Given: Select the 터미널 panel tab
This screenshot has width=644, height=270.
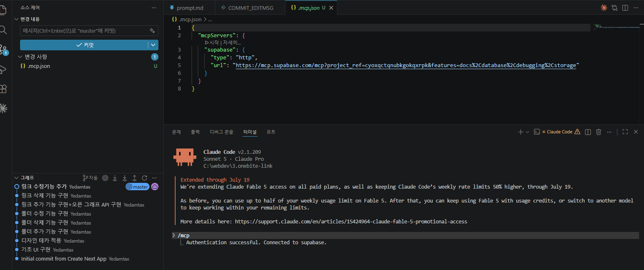Looking at the screenshot, I should coord(250,132).
